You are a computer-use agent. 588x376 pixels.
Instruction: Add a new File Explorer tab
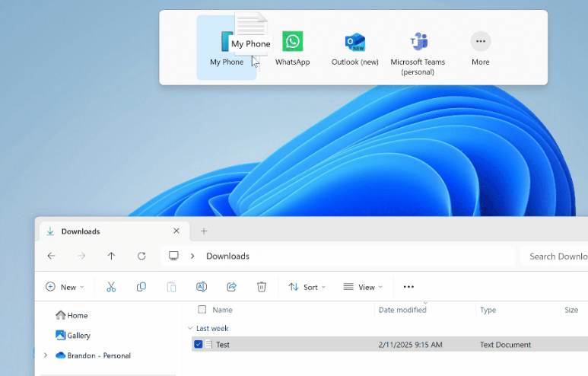[204, 231]
